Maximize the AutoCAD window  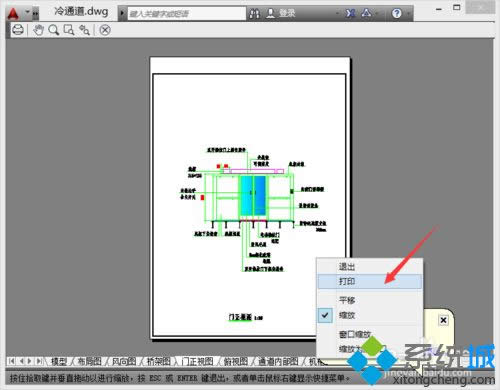point(457,7)
